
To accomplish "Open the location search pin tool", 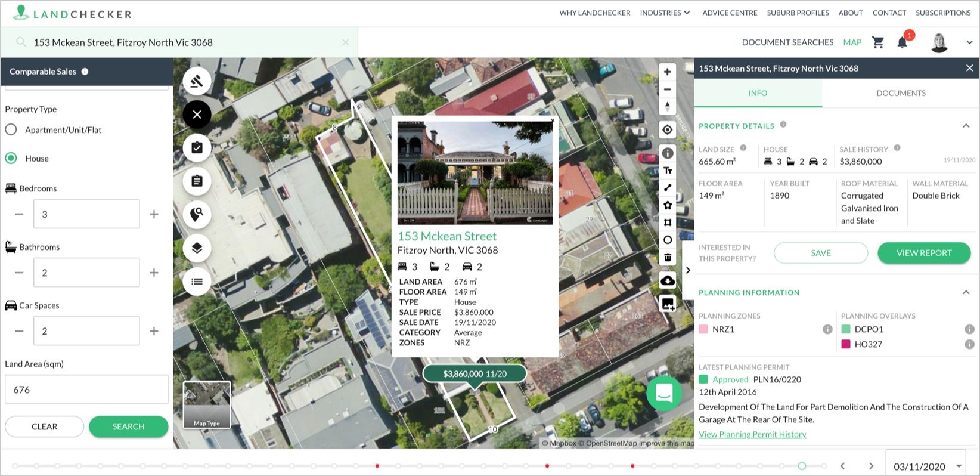I will (197, 214).
